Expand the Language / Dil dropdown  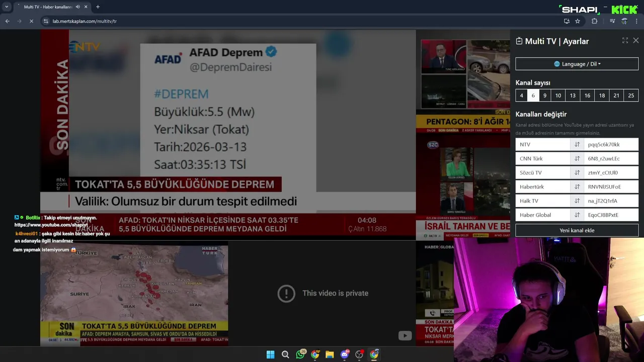577,64
